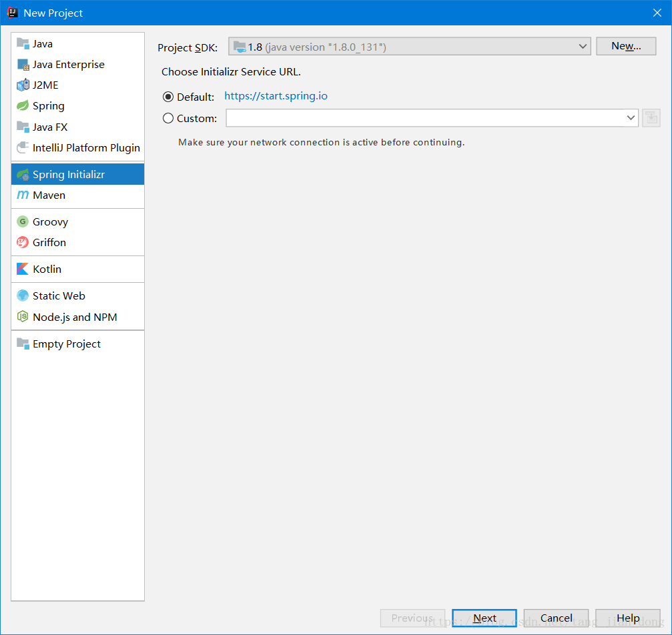Click the Groovy green G icon
This screenshot has height=635, width=672.
pyautogui.click(x=23, y=221)
